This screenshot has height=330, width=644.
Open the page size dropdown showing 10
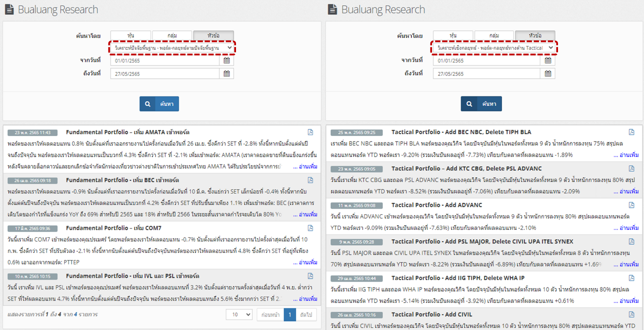point(239,315)
